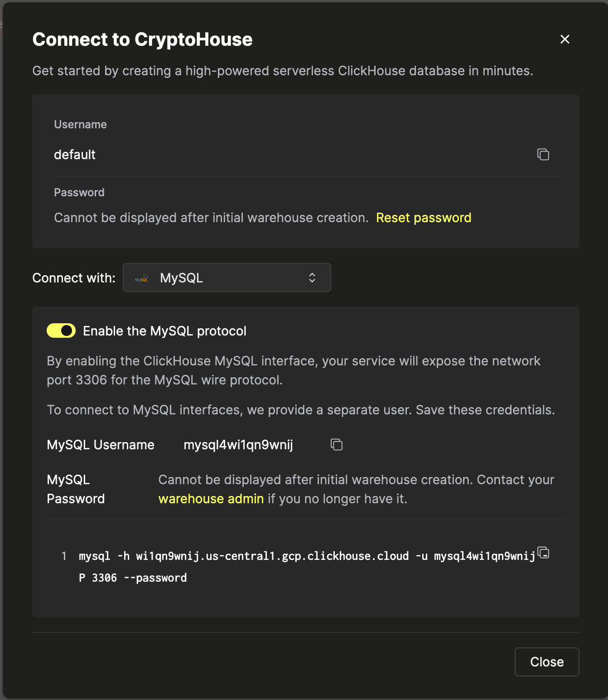
Task: Copy the MySQL username mysql4wi1qn9wnij
Action: pyautogui.click(x=337, y=445)
